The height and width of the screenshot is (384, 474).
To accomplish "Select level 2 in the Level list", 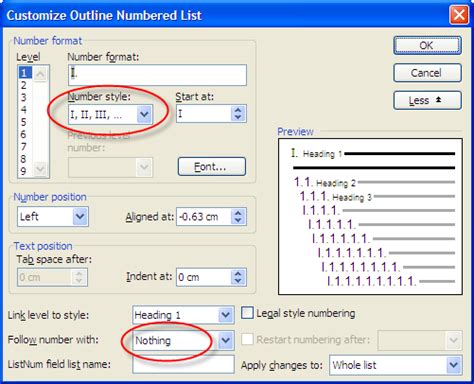I will (x=24, y=85).
